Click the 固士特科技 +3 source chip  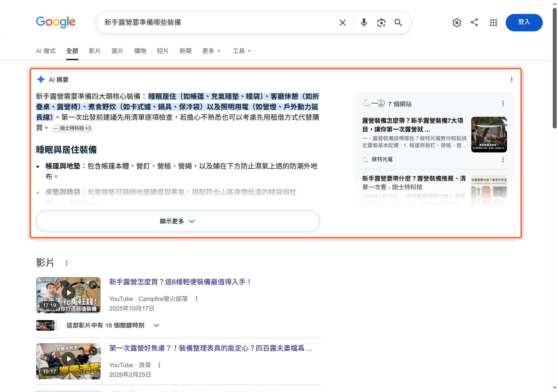coord(72,128)
